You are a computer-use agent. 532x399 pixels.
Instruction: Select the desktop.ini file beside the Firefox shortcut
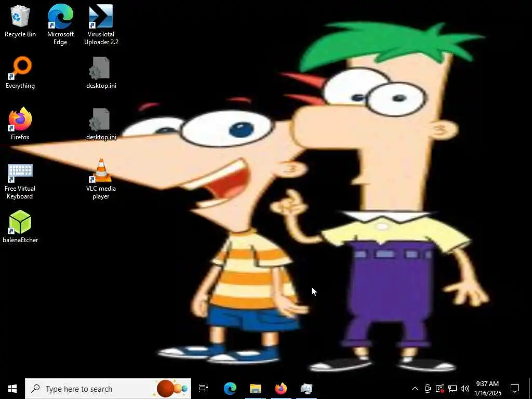coord(101,124)
